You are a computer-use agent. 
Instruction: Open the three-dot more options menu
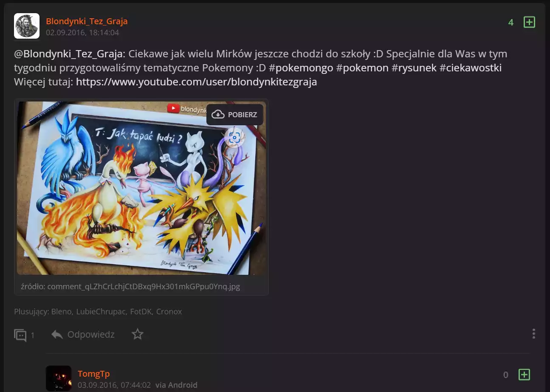tap(534, 334)
